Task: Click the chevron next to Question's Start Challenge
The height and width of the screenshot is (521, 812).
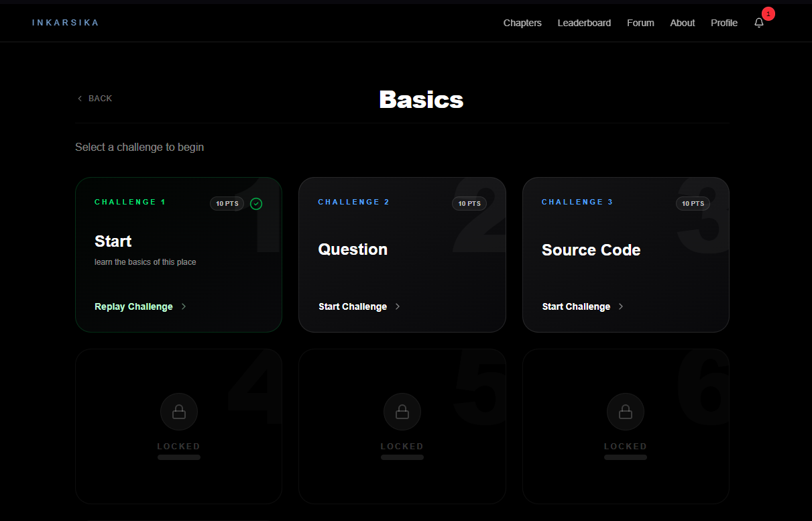Action: click(398, 306)
